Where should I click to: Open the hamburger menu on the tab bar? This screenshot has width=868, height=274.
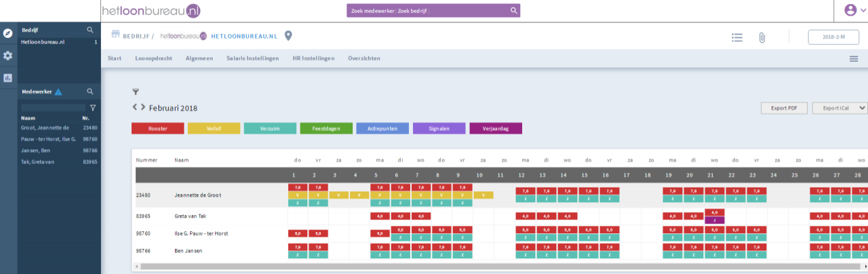pyautogui.click(x=854, y=59)
